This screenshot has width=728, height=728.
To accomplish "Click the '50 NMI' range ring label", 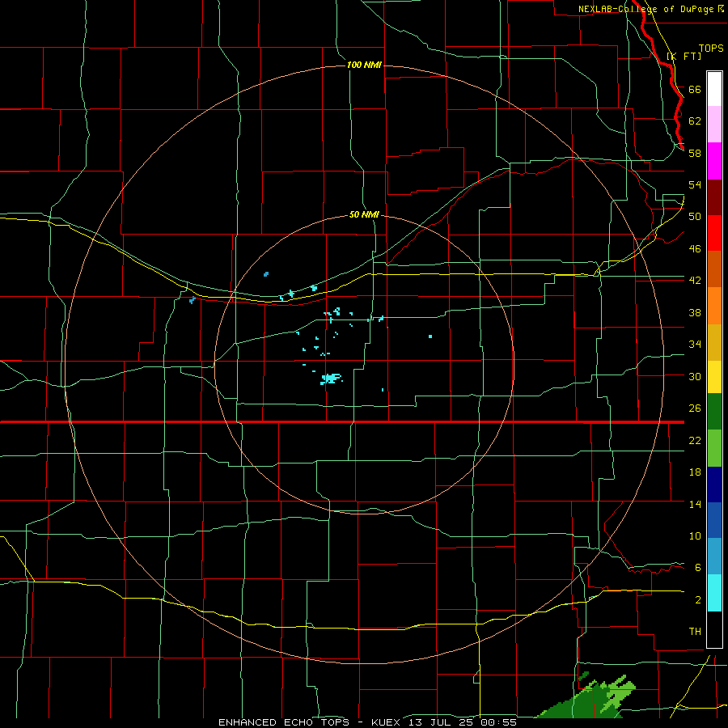I will click(x=364, y=214).
